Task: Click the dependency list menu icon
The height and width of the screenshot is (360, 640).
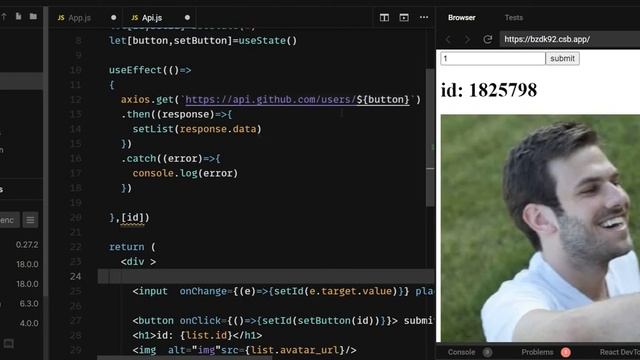Action: (x=30, y=220)
